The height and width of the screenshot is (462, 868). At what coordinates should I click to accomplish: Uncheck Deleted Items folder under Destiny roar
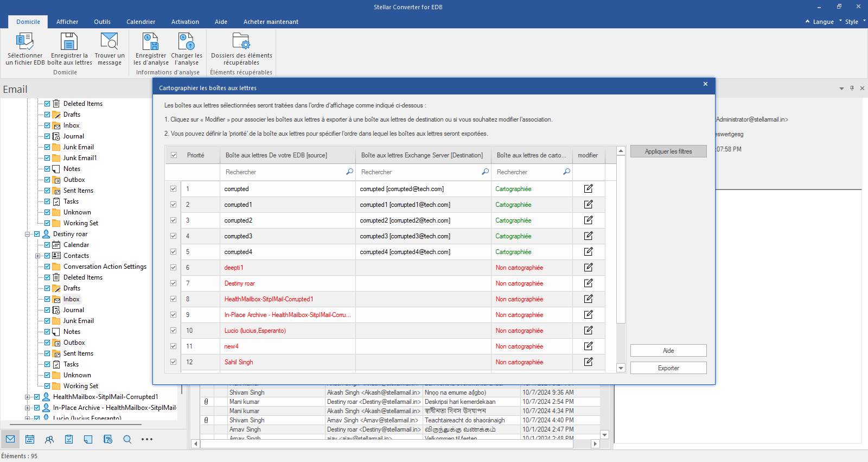47,277
